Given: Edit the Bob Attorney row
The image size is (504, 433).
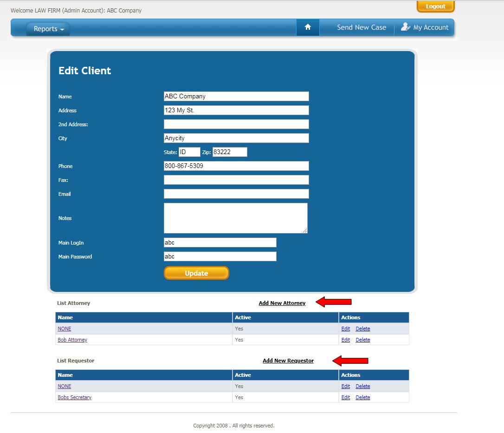Looking at the screenshot, I should tap(346, 340).
